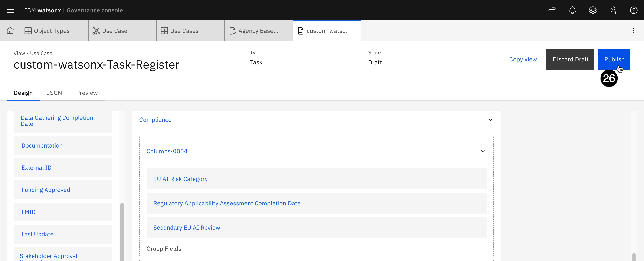The height and width of the screenshot is (261, 644).
Task: Open the administration gear menu
Action: [x=593, y=10]
